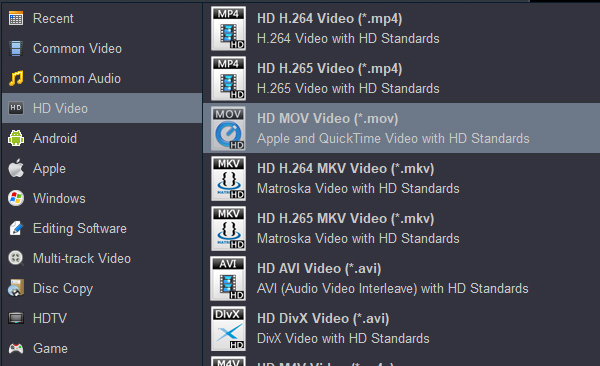This screenshot has height=366, width=600.
Task: Click the Multi-track Video reel icon
Action: 16,258
